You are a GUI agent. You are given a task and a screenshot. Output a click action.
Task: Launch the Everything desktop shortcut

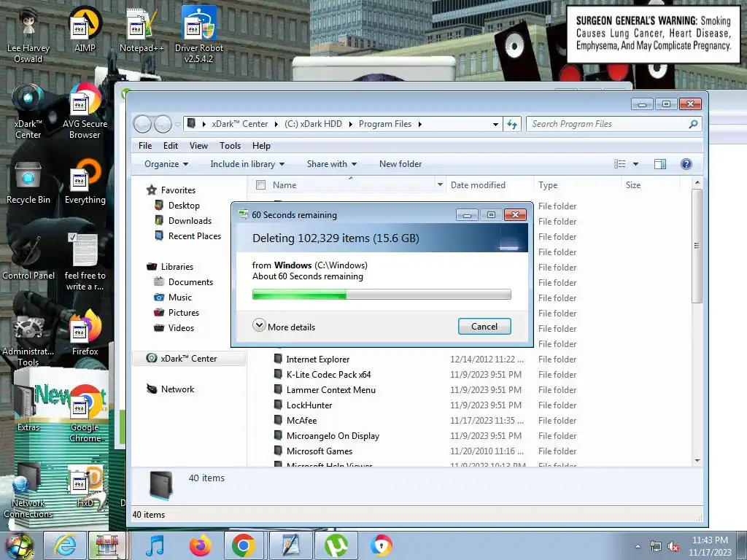point(85,182)
